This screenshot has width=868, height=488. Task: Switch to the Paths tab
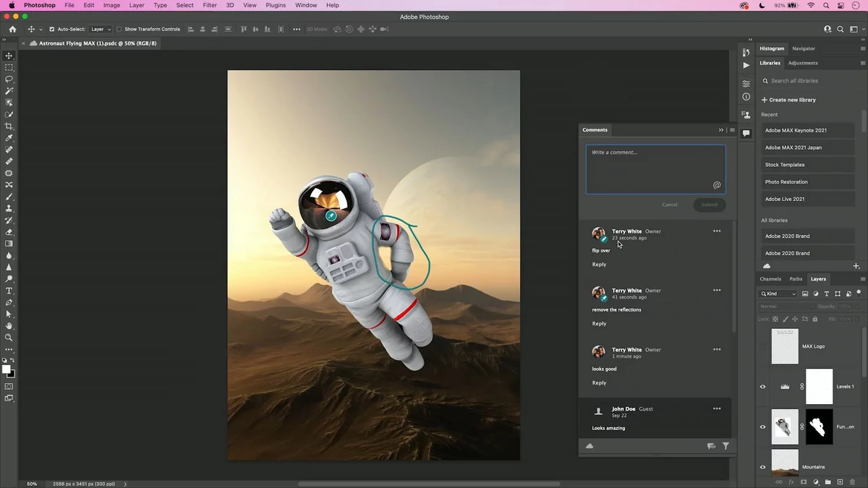pyautogui.click(x=796, y=279)
